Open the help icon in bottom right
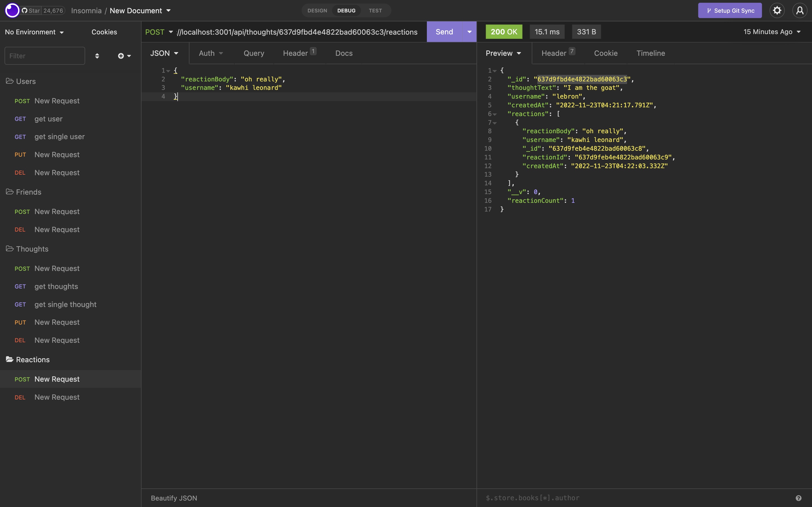Screen dimensions: 812x507 pos(798,498)
